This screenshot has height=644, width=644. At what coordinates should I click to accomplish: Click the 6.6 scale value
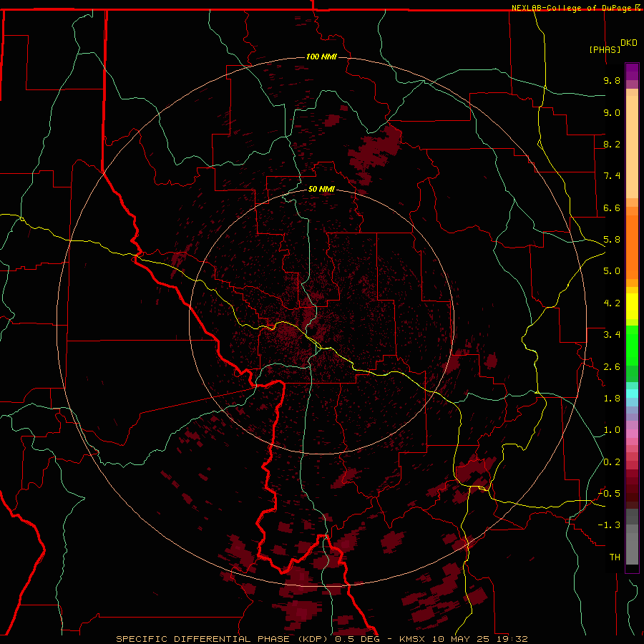[x=612, y=208]
